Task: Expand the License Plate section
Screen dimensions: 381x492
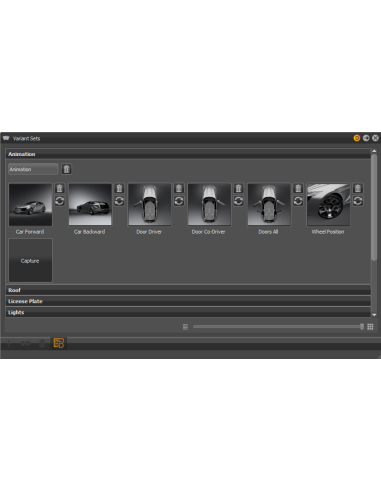Action: point(188,301)
